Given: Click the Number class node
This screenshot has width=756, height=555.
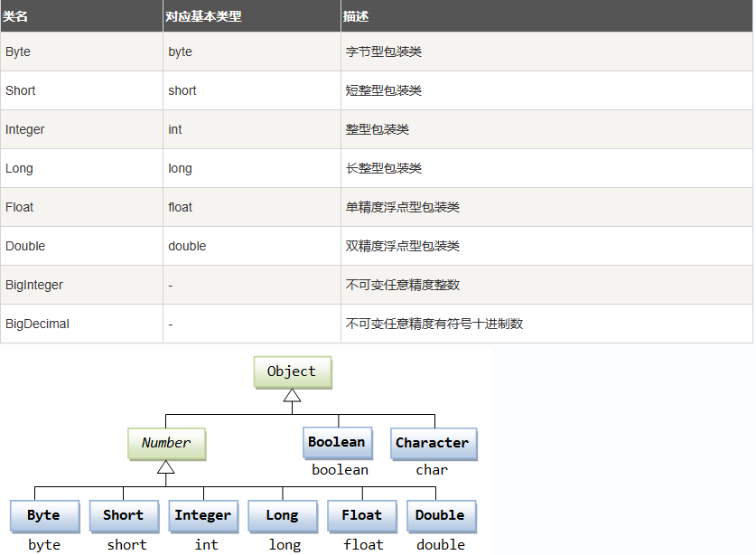Looking at the screenshot, I should [166, 444].
